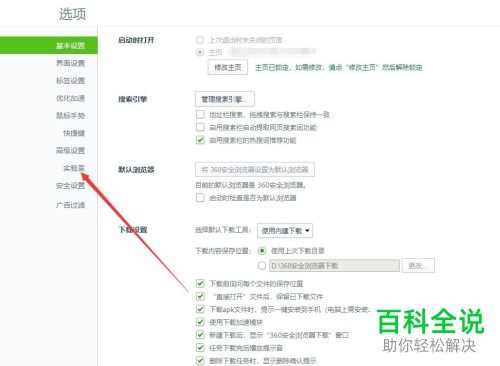Select the D:\360安全浏览器下载 path radio
Image resolution: width=500 pixels, height=366 pixels.
tap(262, 266)
